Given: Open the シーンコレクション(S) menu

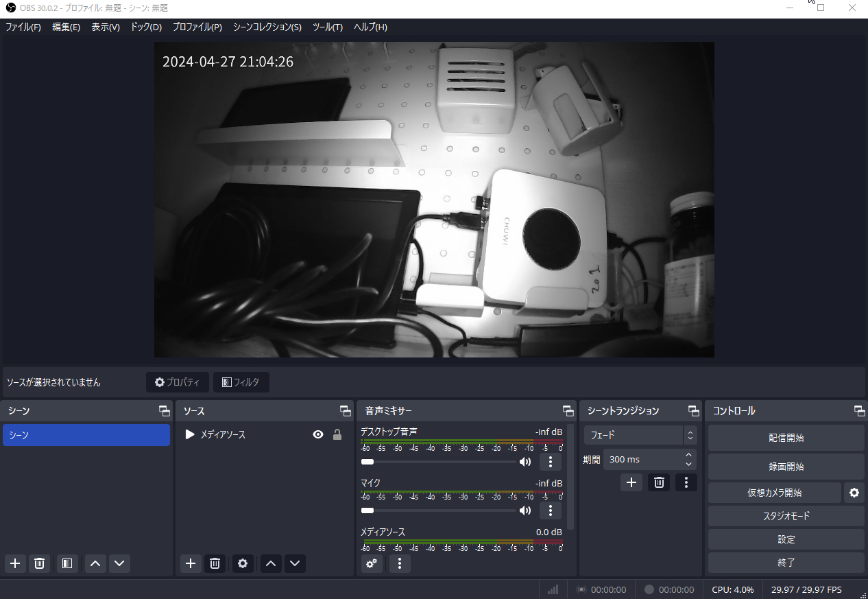Looking at the screenshot, I should pos(267,27).
